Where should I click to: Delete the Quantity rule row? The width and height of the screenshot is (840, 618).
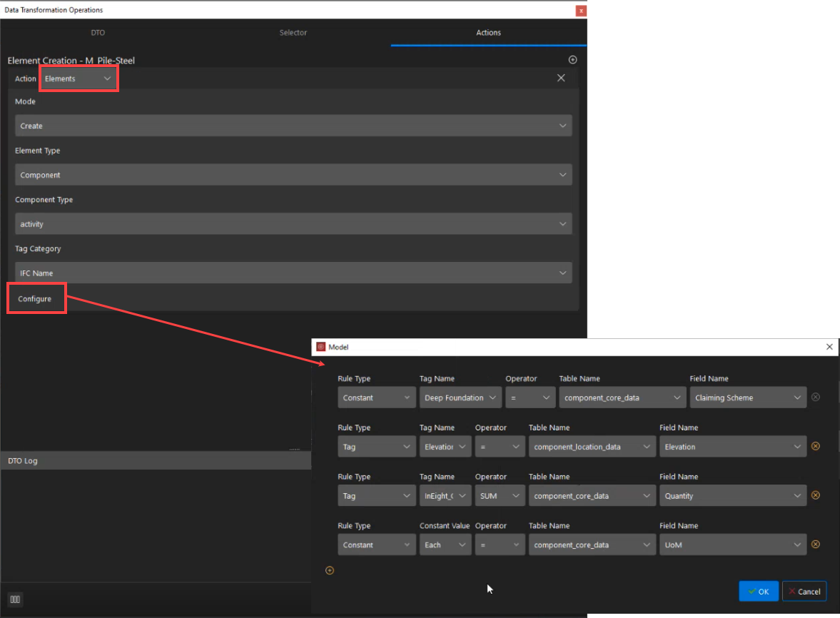[815, 495]
